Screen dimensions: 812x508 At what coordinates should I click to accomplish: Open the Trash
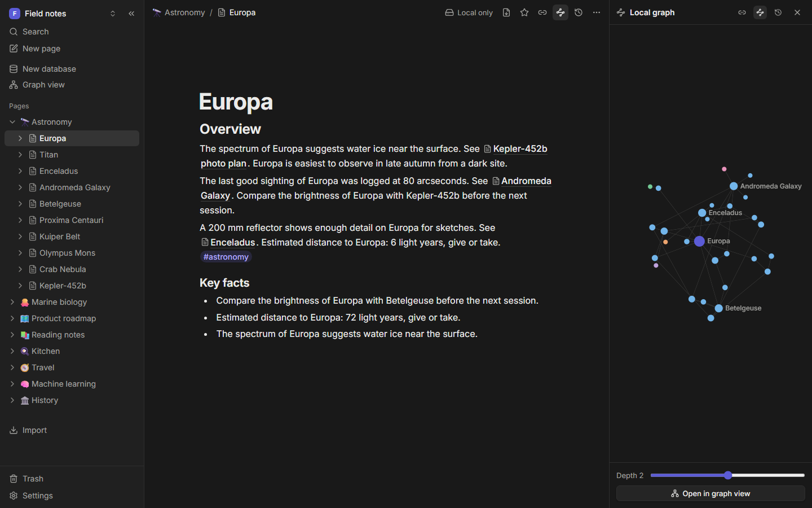(x=72, y=479)
